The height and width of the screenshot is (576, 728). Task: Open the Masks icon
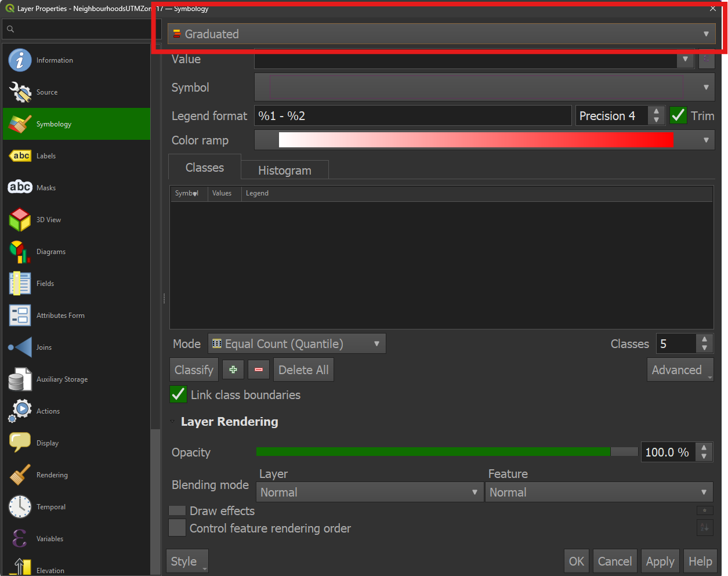click(x=20, y=187)
